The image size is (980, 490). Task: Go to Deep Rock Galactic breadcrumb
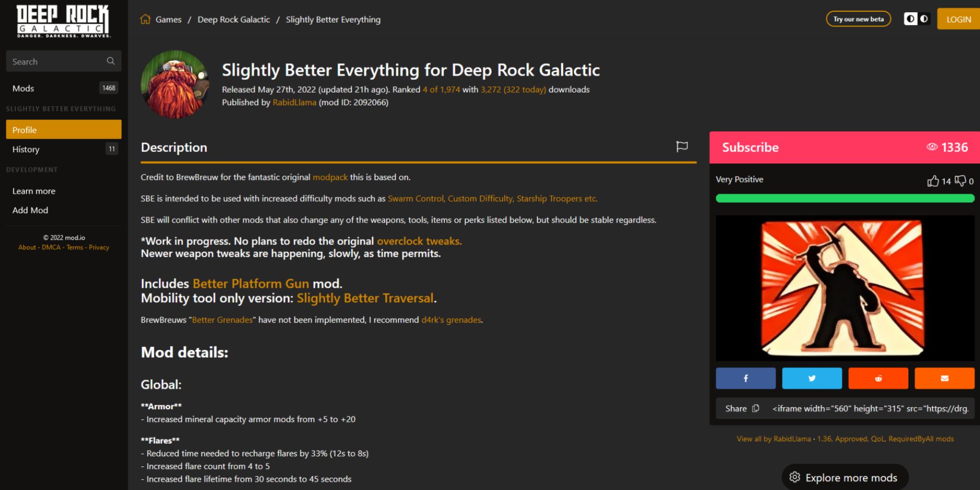[234, 20]
